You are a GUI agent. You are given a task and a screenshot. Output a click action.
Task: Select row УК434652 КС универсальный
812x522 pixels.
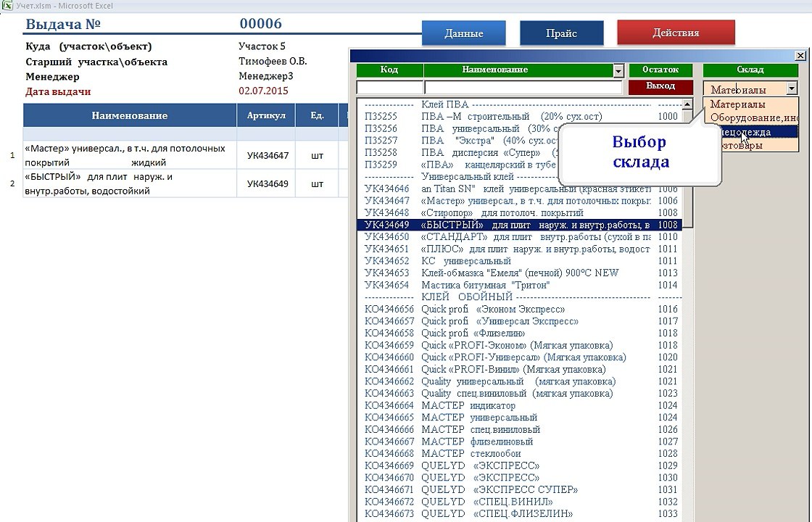click(520, 261)
